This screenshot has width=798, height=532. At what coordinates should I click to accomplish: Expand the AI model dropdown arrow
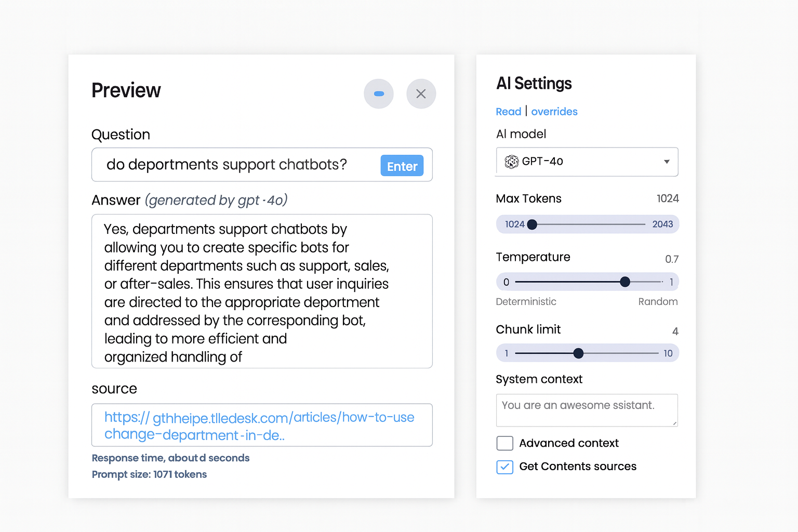tap(667, 162)
